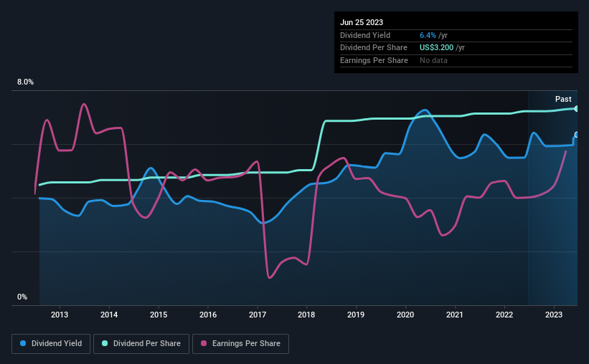Toggle the Earnings Per Share legend button
Screen dimensions: 589x364
click(x=240, y=344)
